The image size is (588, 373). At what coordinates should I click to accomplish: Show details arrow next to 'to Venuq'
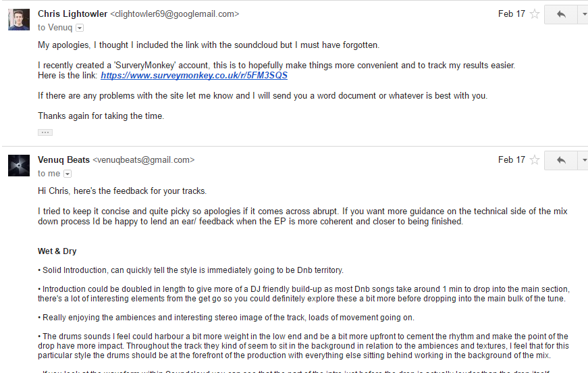click(x=80, y=28)
